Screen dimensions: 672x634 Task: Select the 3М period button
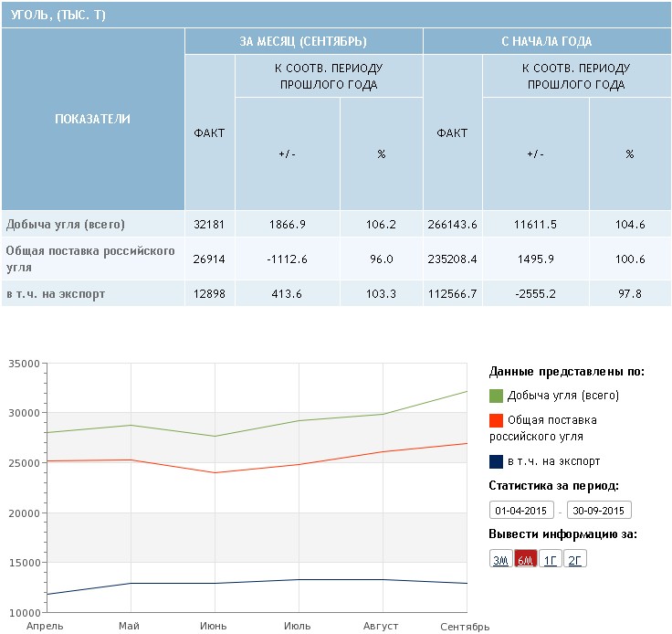[x=500, y=560]
